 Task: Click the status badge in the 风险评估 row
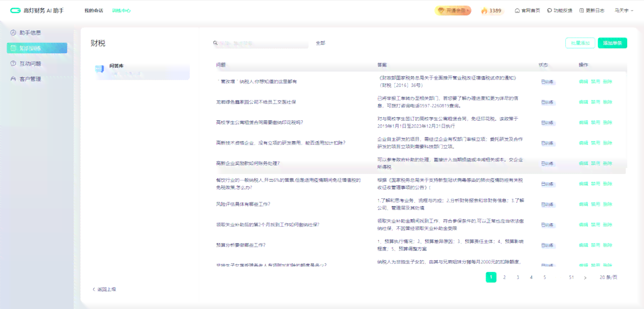coord(547,204)
